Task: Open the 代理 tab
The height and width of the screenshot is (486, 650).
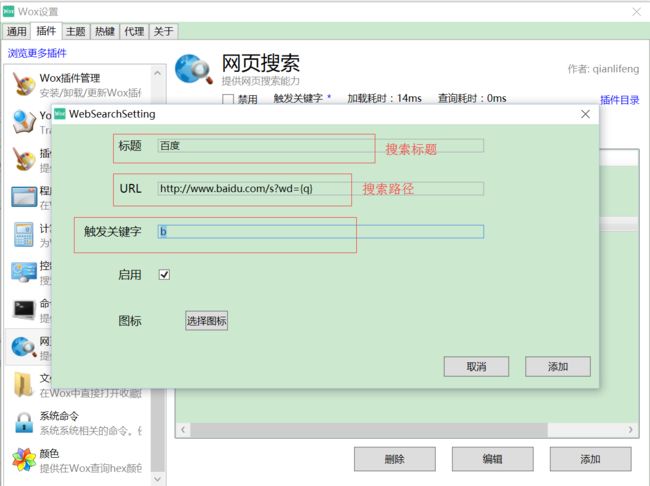Action: click(x=134, y=32)
